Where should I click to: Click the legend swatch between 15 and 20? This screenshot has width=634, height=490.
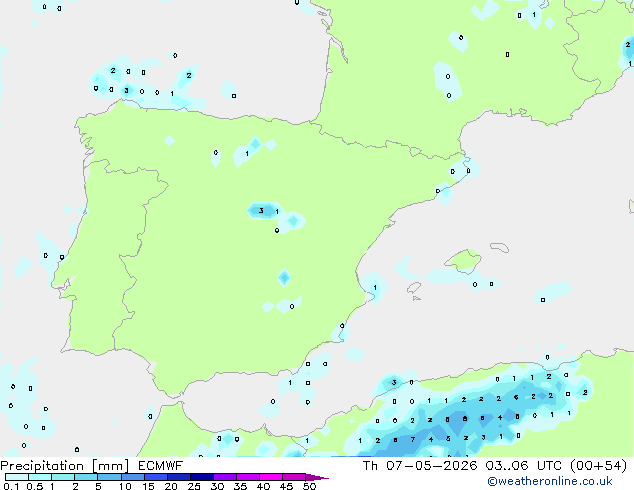(155, 477)
